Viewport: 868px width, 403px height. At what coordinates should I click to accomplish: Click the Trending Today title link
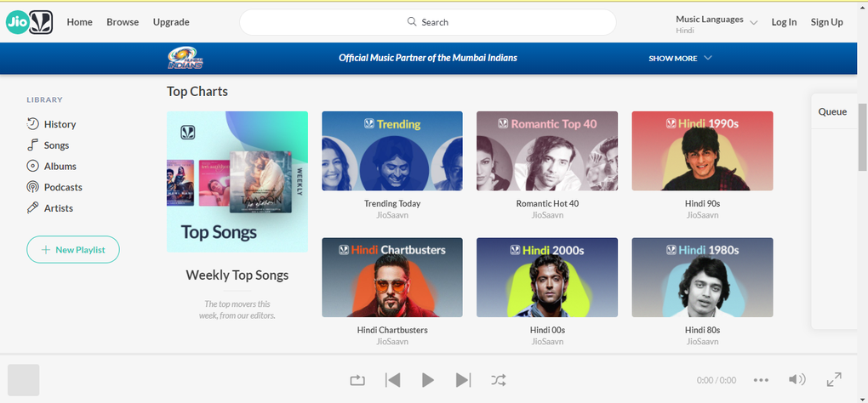point(392,203)
